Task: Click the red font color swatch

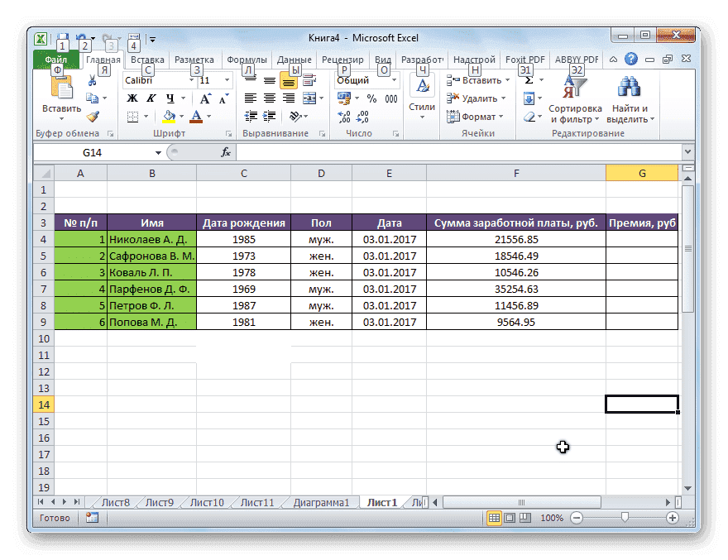Action: 196,121
